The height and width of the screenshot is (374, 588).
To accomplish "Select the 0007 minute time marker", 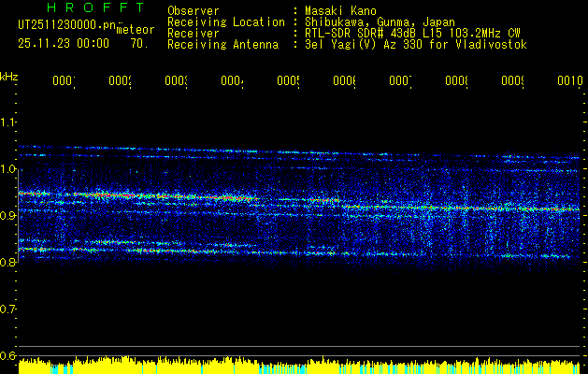I will pos(400,80).
